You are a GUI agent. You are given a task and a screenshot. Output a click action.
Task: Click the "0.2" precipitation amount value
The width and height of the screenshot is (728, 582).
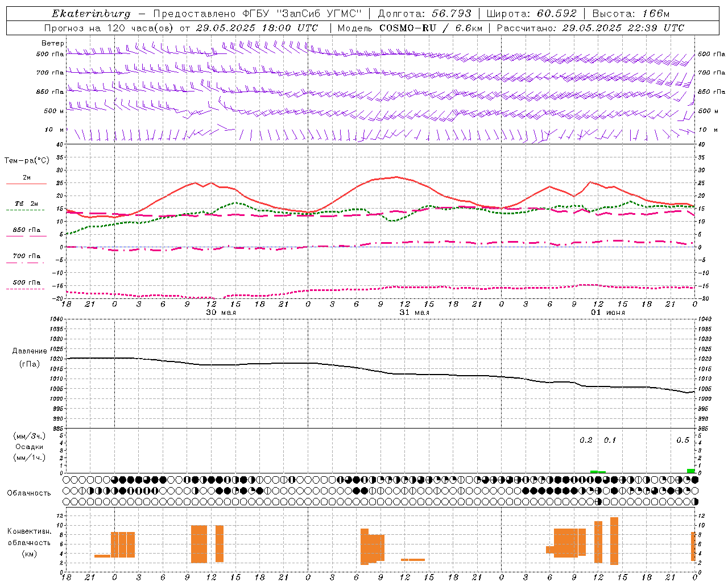[586, 440]
